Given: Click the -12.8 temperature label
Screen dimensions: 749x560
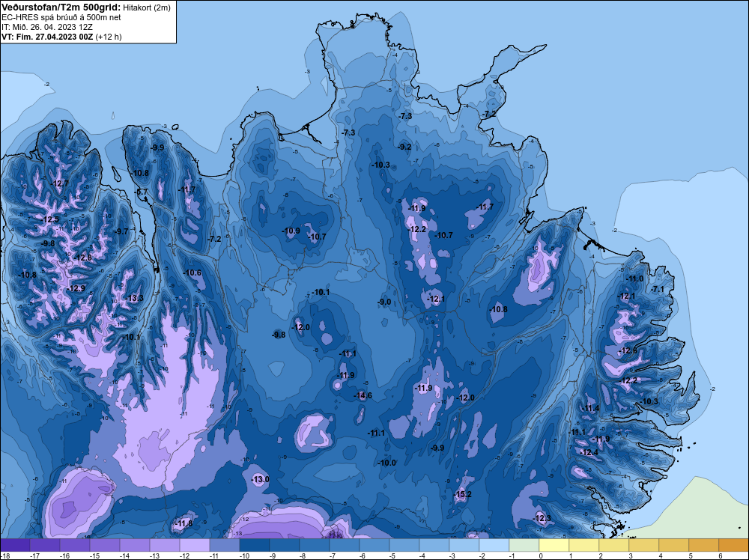Looking at the screenshot, I should [x=82, y=258].
